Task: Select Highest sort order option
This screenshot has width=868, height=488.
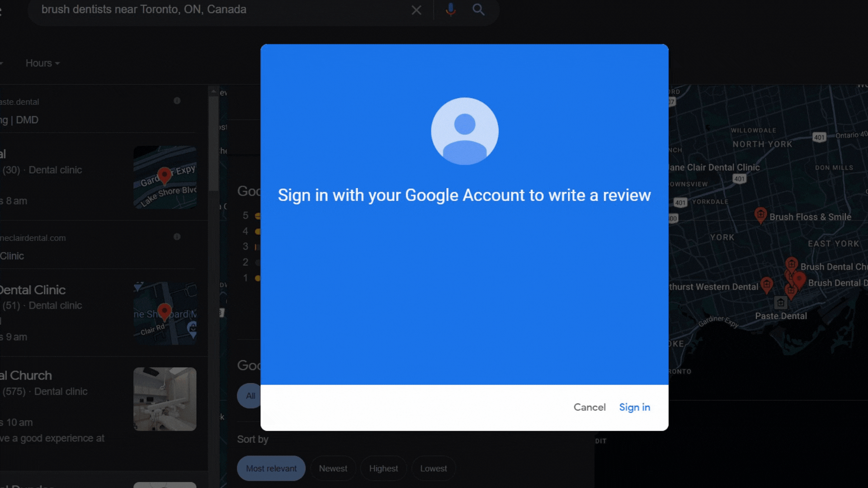Action: pos(383,468)
